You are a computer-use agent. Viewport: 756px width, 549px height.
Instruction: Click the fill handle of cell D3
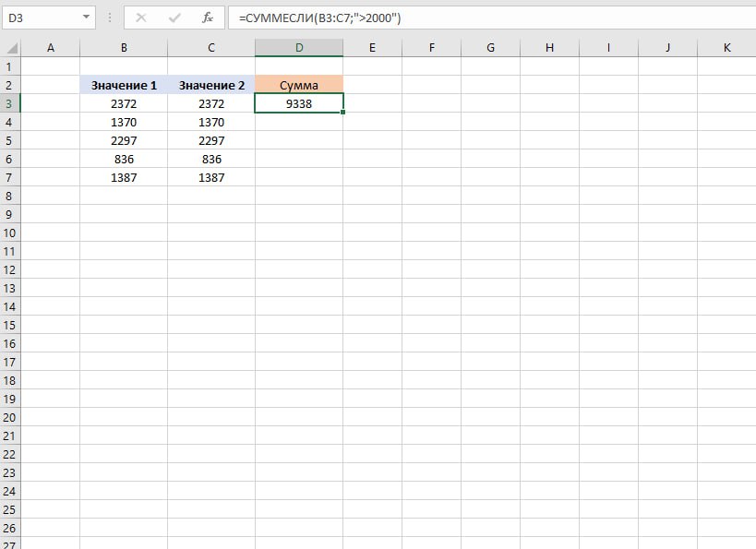[343, 113]
